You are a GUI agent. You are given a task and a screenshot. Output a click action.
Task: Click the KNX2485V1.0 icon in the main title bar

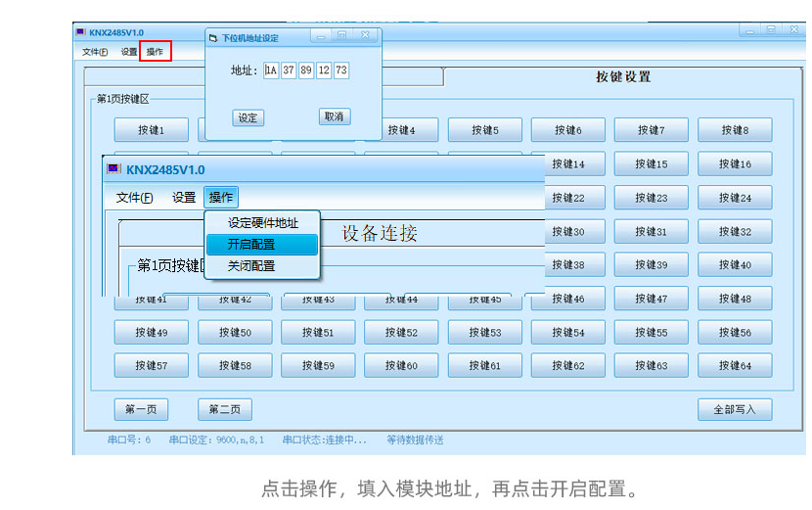(82, 32)
